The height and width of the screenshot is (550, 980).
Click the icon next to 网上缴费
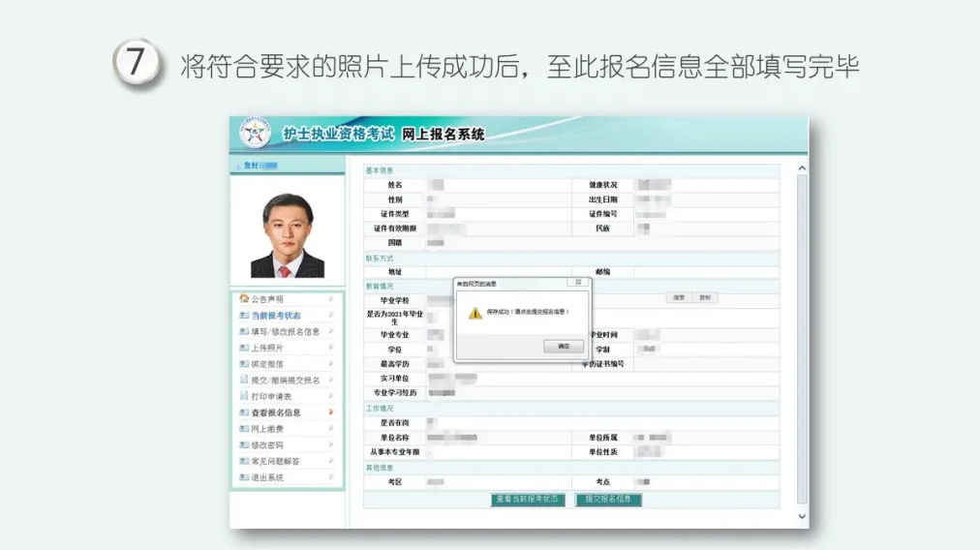[x=244, y=429]
